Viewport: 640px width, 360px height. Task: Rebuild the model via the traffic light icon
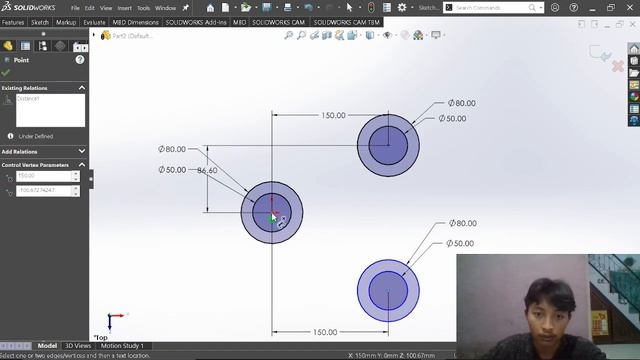pyautogui.click(x=371, y=8)
